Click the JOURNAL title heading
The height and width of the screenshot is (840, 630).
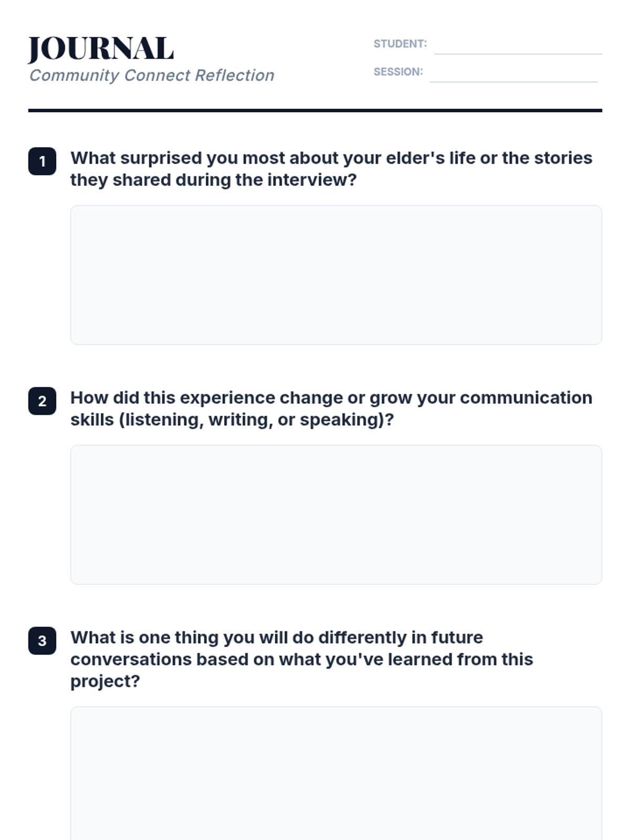point(100,49)
